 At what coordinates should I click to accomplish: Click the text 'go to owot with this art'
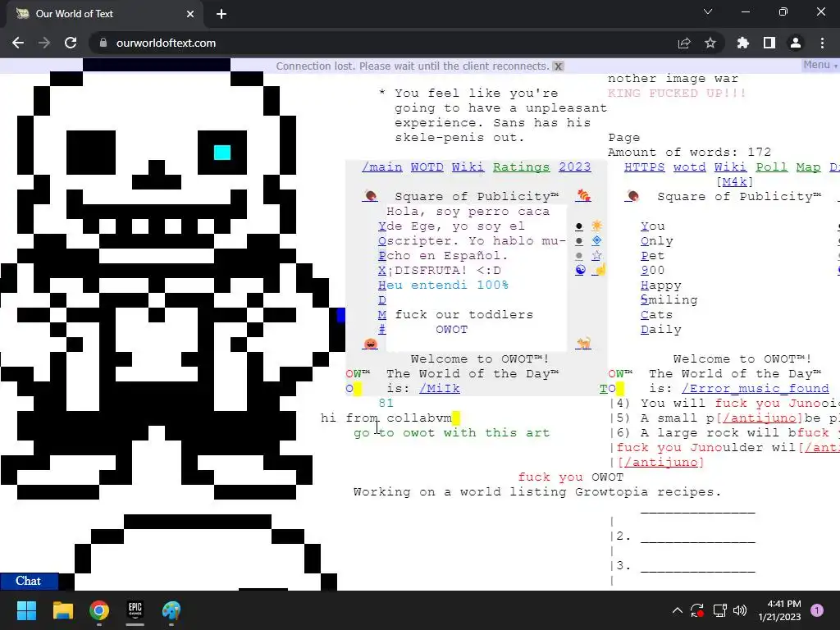click(452, 433)
